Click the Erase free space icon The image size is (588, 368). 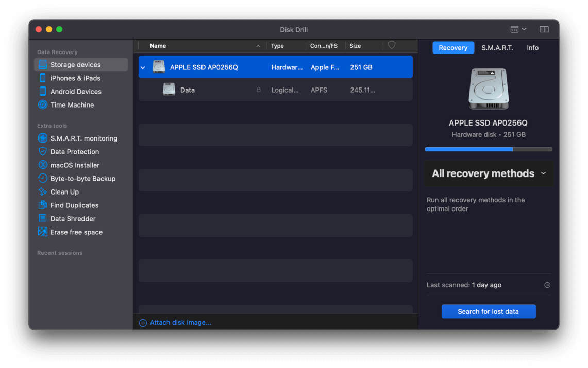pos(43,232)
